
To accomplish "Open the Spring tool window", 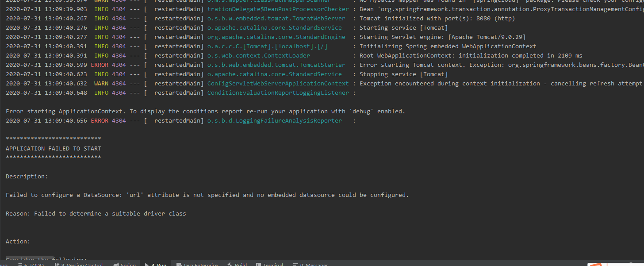I will 125,264.
